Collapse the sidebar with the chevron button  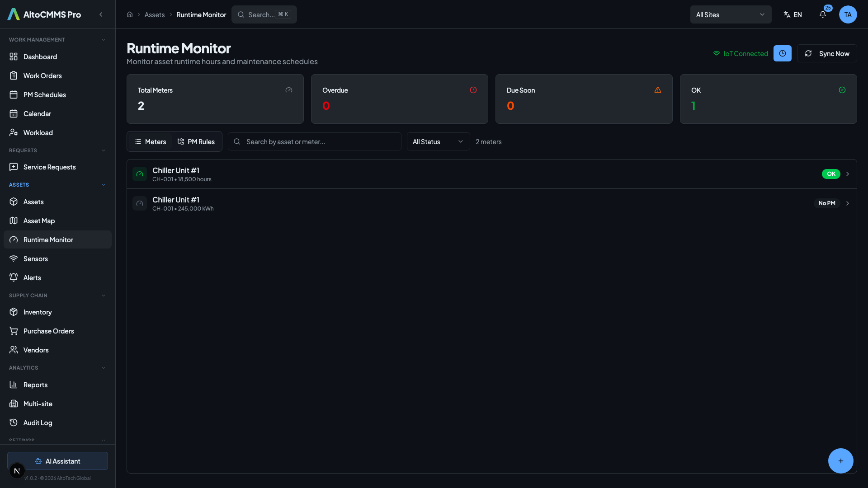(x=101, y=14)
